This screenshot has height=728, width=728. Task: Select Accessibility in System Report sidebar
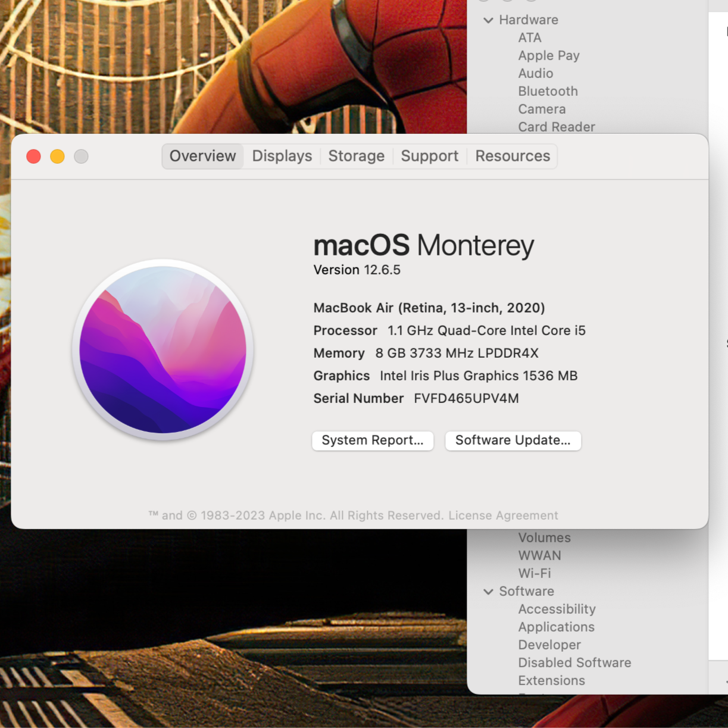[x=557, y=609]
